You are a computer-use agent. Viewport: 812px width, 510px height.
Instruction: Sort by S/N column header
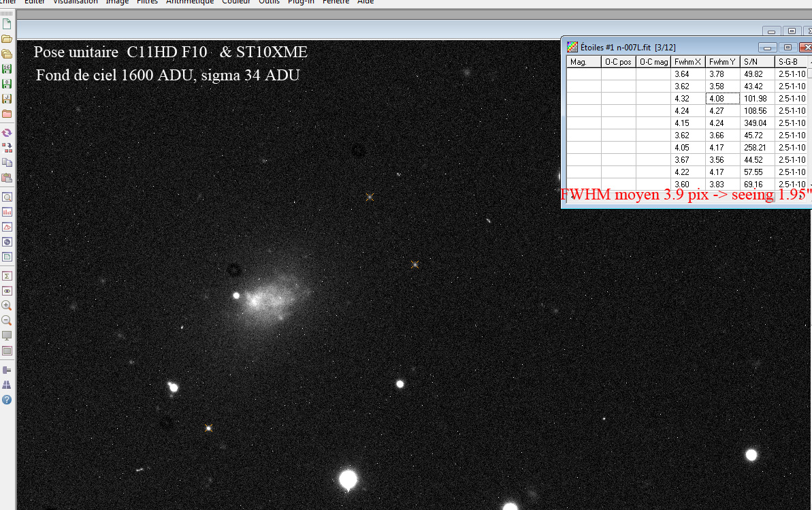[x=757, y=62]
